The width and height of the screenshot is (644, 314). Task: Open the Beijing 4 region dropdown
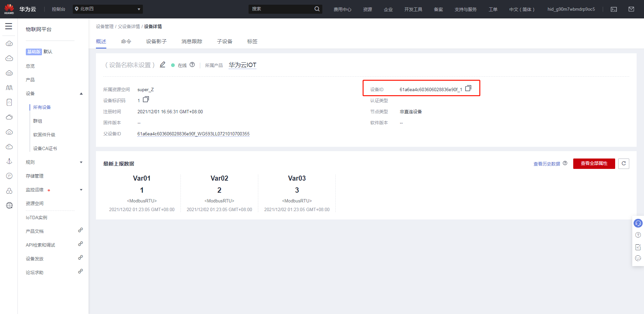coord(108,9)
